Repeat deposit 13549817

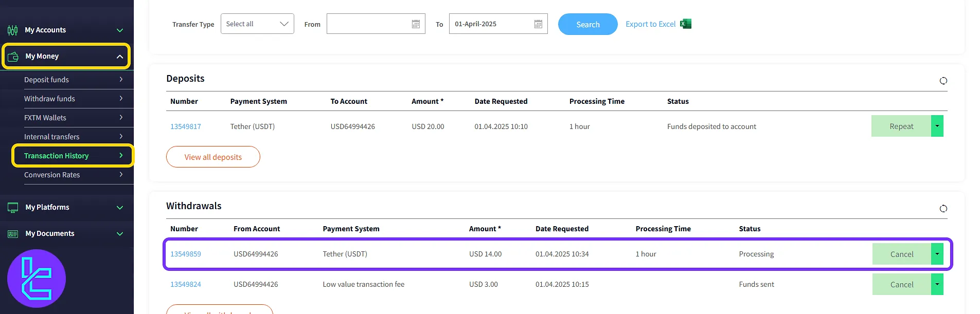click(901, 126)
